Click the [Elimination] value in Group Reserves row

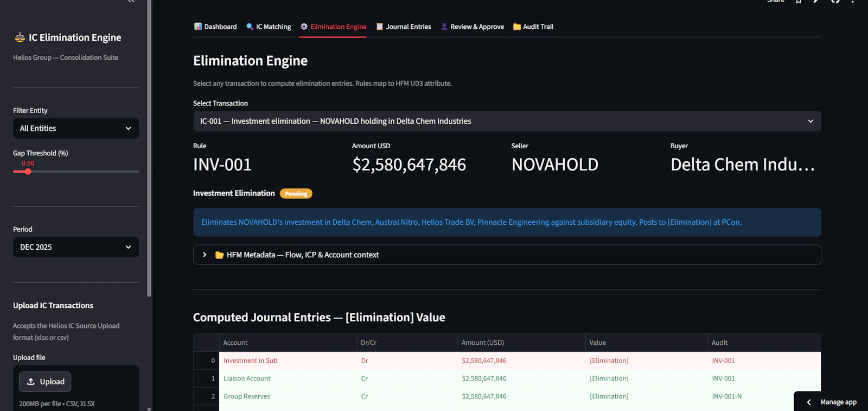(647, 396)
